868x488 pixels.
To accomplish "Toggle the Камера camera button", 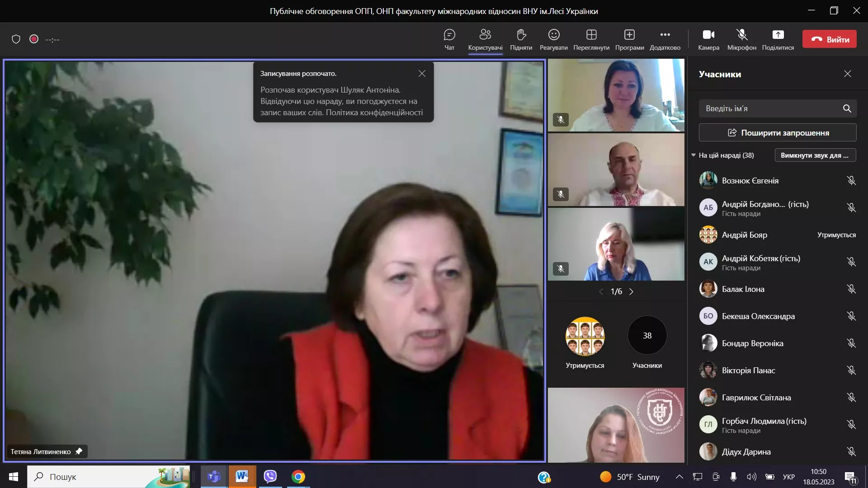I will tap(708, 35).
